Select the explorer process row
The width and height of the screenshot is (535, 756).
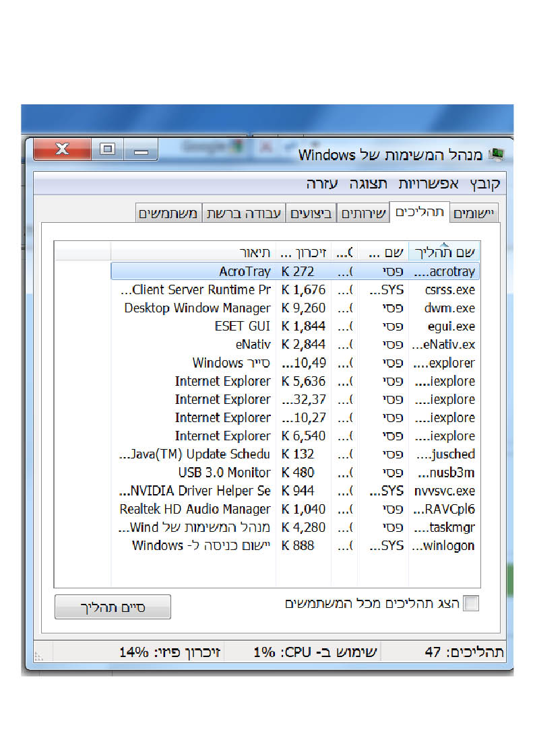(295, 363)
